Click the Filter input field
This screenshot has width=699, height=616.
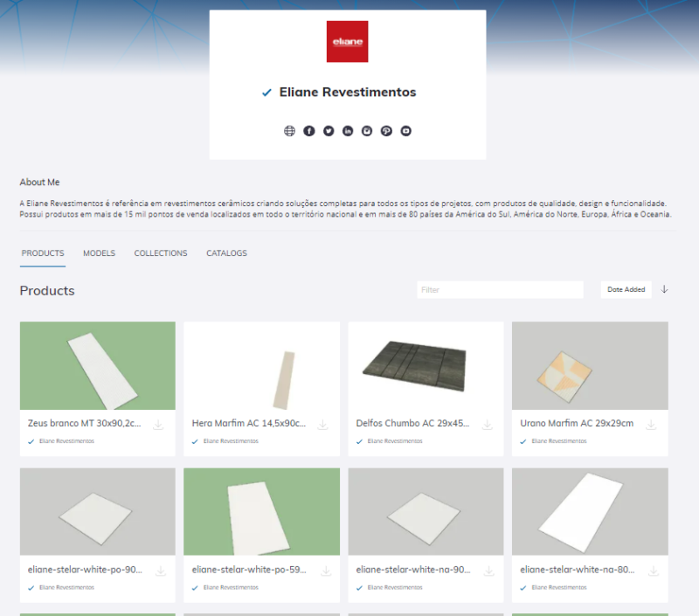pyautogui.click(x=500, y=289)
